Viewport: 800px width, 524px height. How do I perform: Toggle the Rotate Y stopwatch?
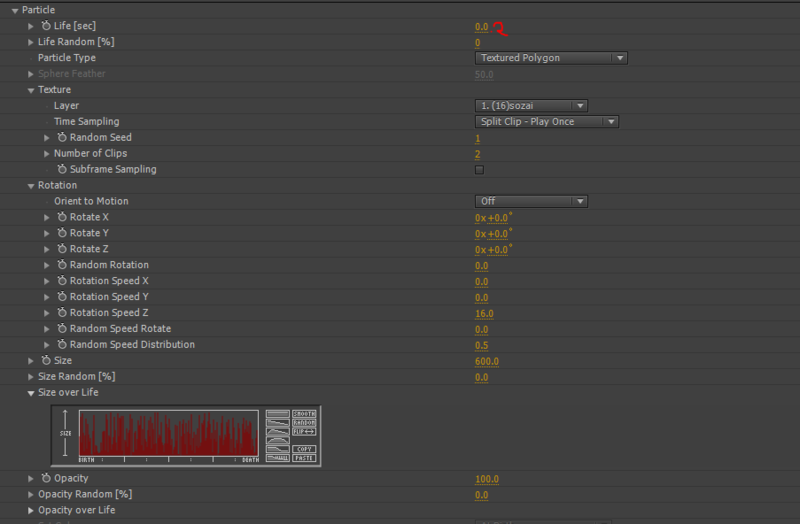point(62,233)
